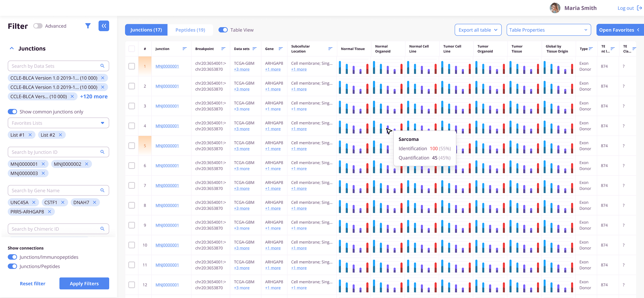Image resolution: width=644 pixels, height=298 pixels.
Task: Remove the PRR5-ARHGAP8 gene chip
Action: (49, 212)
